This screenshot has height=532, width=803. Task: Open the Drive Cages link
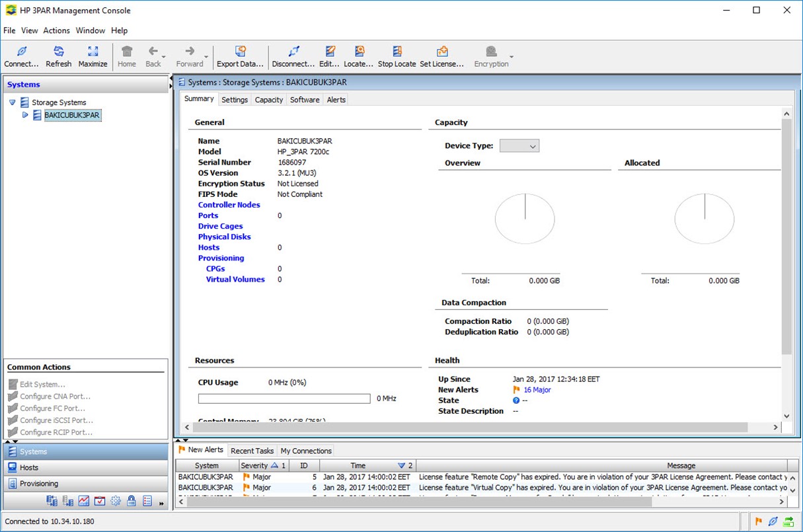(x=221, y=226)
